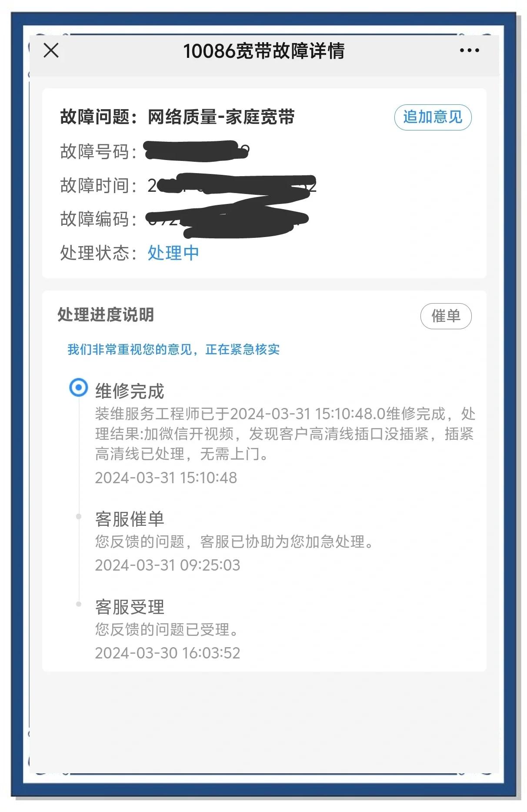Click the 故障问题 网络质量-家庭宽带 heading
Viewport: 527px width, 812px height.
pos(177,117)
